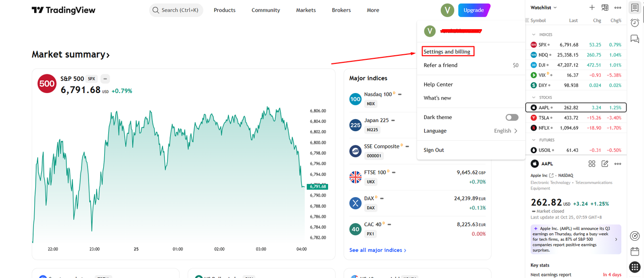
Task: Click the note edit icon in AAPL details
Action: (605, 164)
